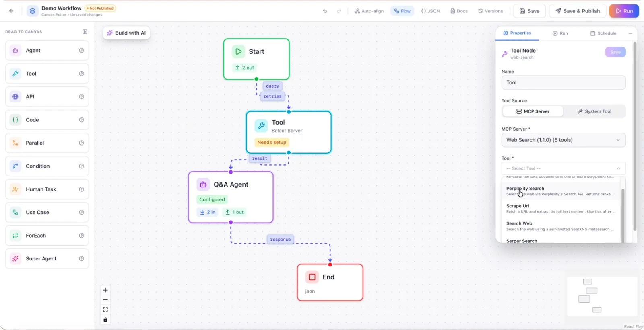Choose Perplexity Search from the list
The height and width of the screenshot is (330, 644).
[x=560, y=191]
